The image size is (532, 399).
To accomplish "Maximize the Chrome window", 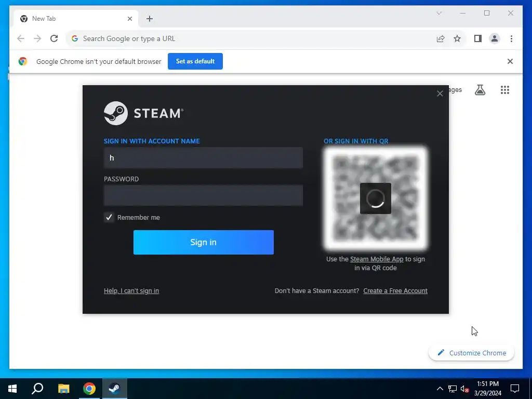I will coord(487,13).
